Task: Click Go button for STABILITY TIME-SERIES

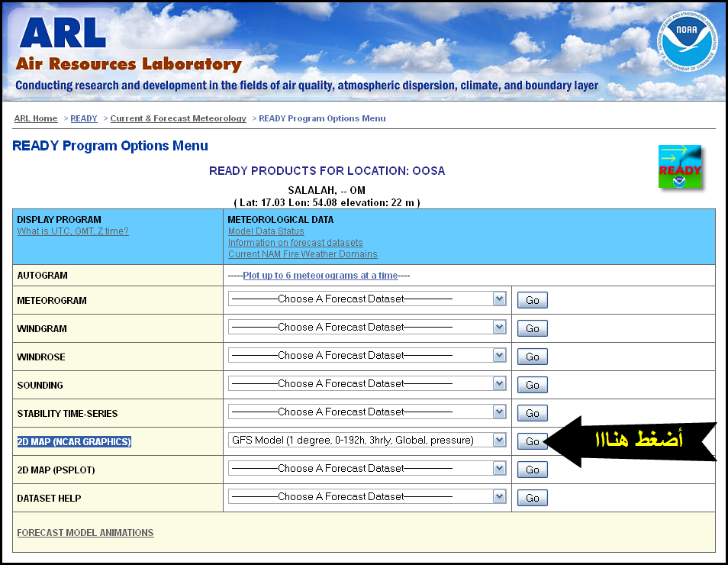Action: (533, 413)
